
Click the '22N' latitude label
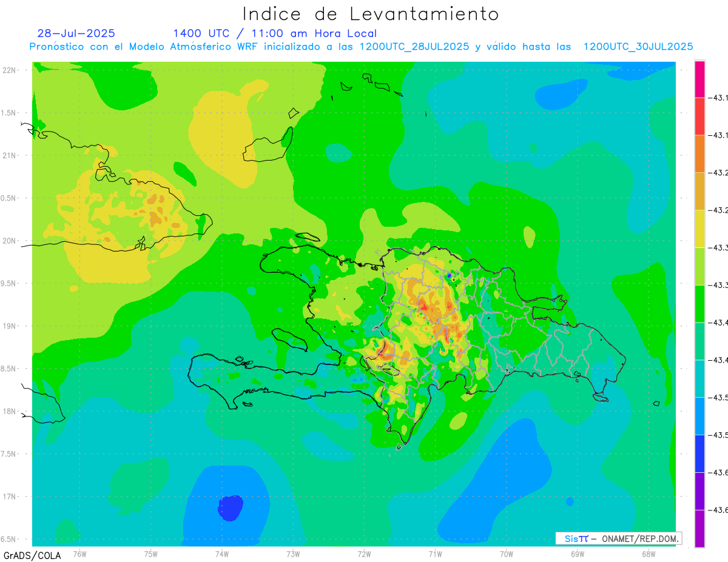point(9,70)
